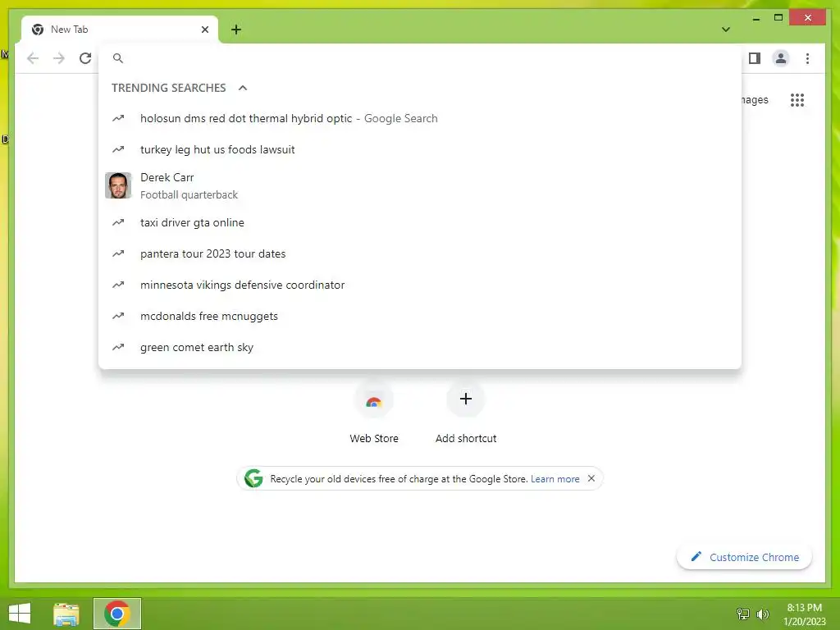
Task: Open the volume speaker tray icon
Action: pos(762,614)
